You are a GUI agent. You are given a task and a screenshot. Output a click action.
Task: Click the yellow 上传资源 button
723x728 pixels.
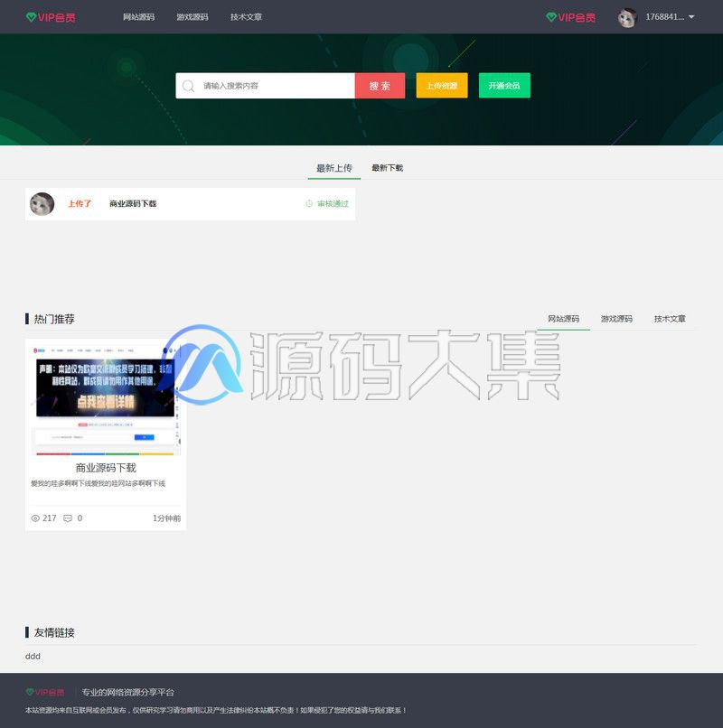tap(442, 86)
